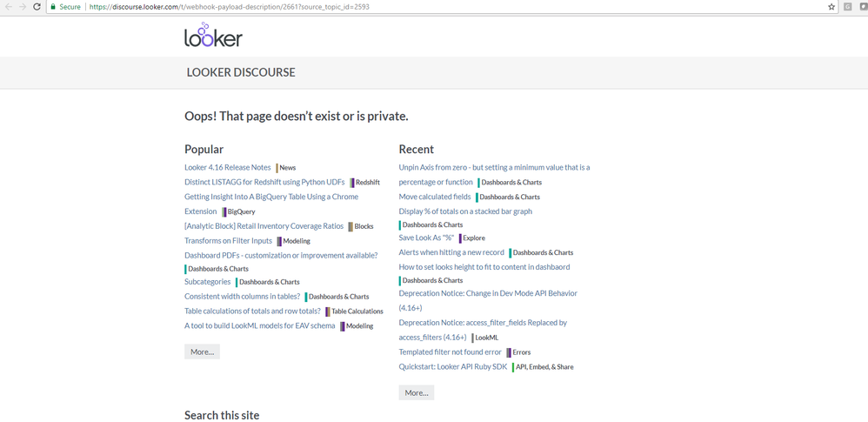Click the Looker logo
The image size is (868, 422).
(x=213, y=34)
